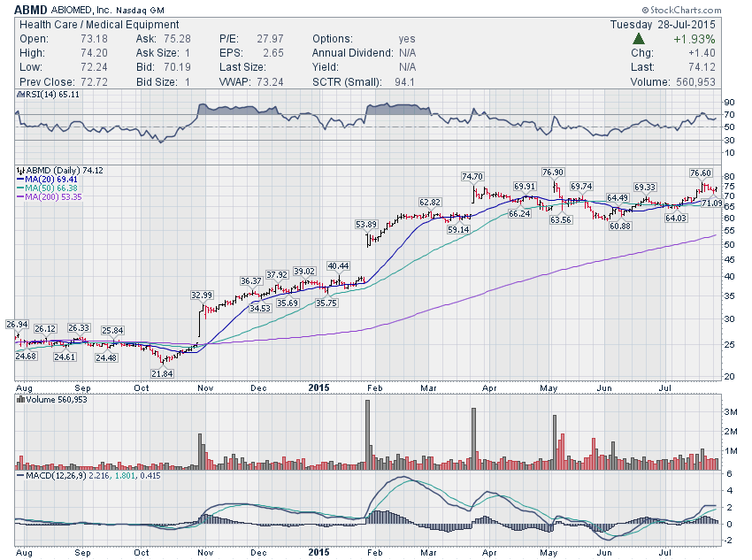This screenshot has width=752, height=560.
Task: Click the Volume value 560,953 in header
Action: tap(695, 82)
